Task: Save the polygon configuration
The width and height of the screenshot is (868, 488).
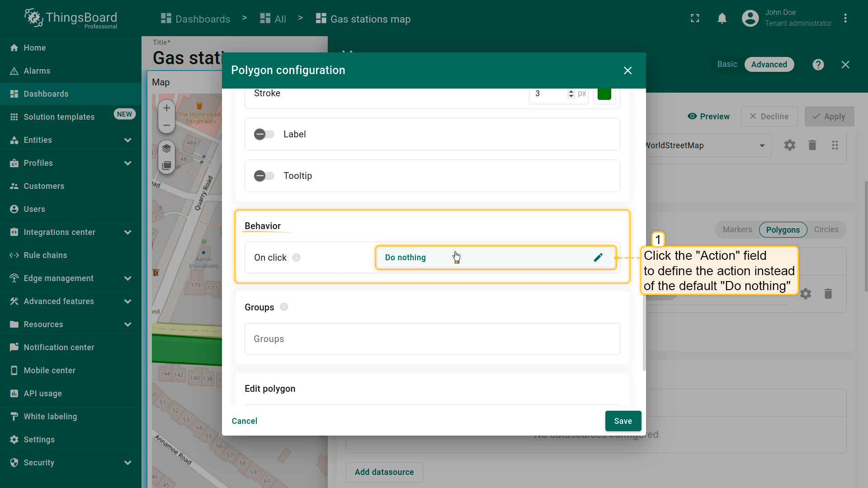Action: pos(623,421)
